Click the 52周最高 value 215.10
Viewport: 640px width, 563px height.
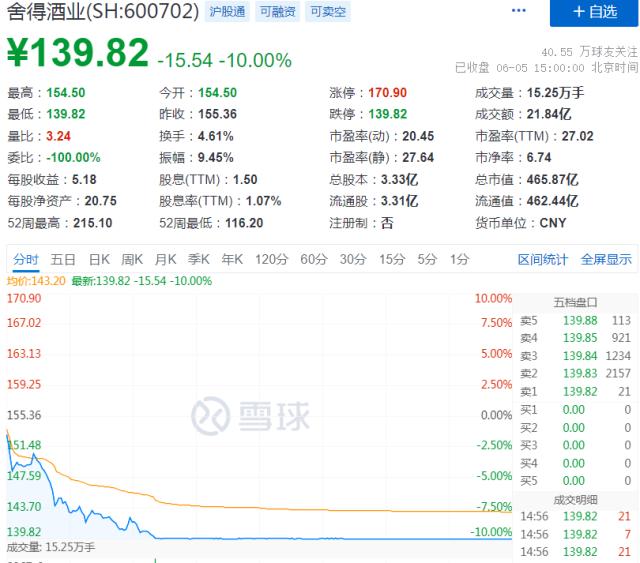click(x=93, y=223)
